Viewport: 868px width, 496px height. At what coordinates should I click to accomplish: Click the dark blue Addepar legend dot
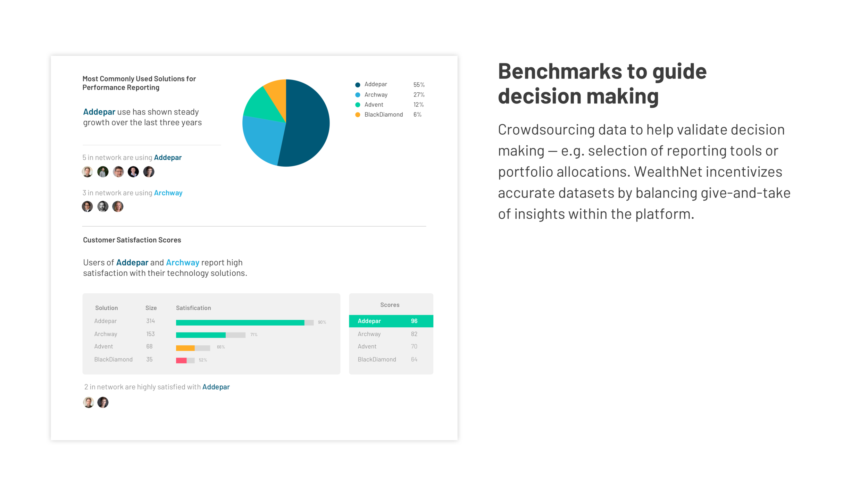pos(358,85)
